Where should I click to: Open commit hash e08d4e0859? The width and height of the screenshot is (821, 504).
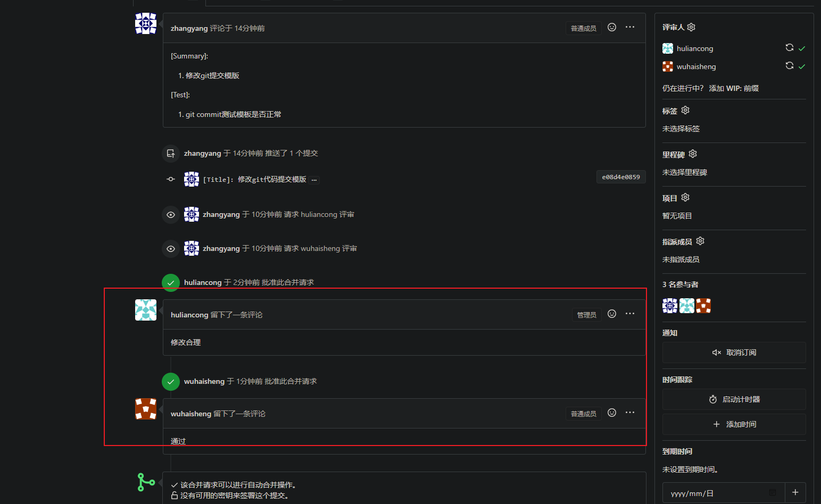pos(620,177)
